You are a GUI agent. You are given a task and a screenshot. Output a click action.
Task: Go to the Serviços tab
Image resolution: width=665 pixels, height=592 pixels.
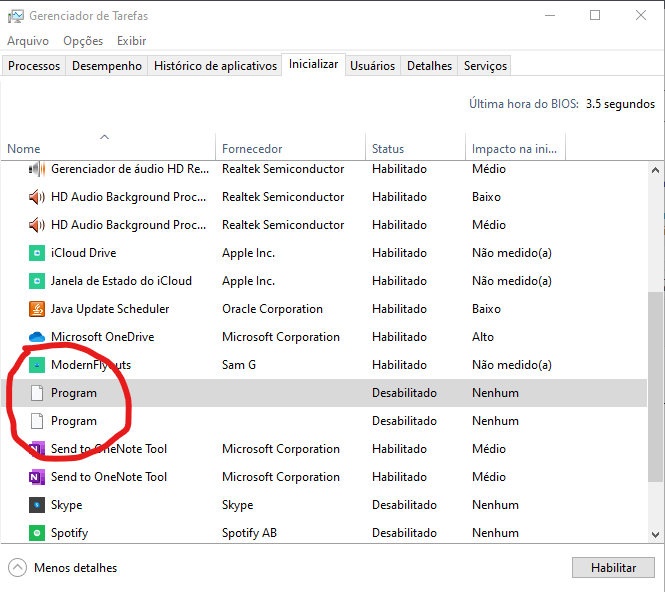coord(485,66)
